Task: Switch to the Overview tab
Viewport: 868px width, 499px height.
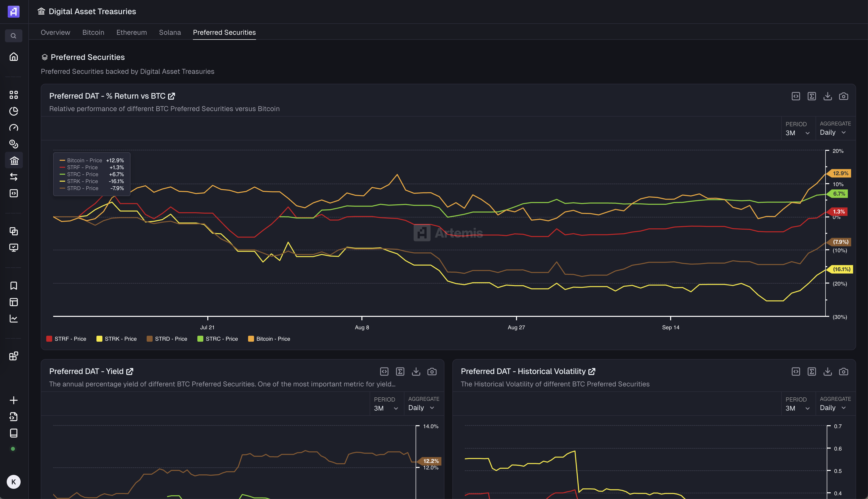Action: point(55,33)
